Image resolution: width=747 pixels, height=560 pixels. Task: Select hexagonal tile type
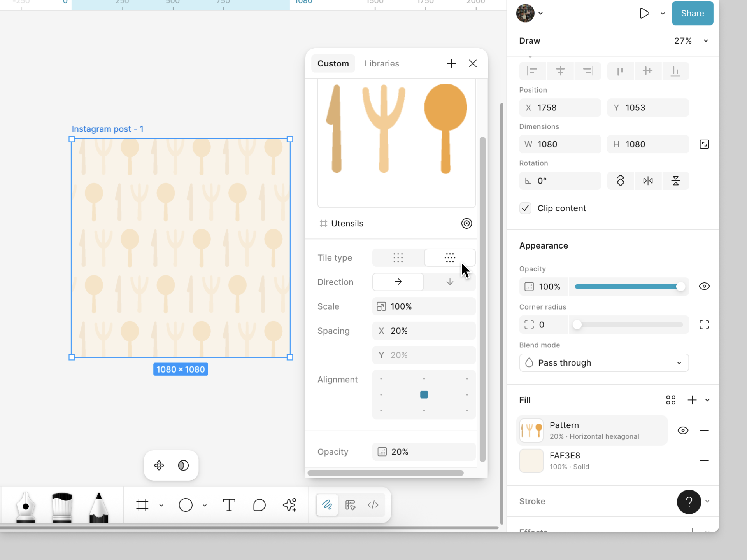(450, 258)
